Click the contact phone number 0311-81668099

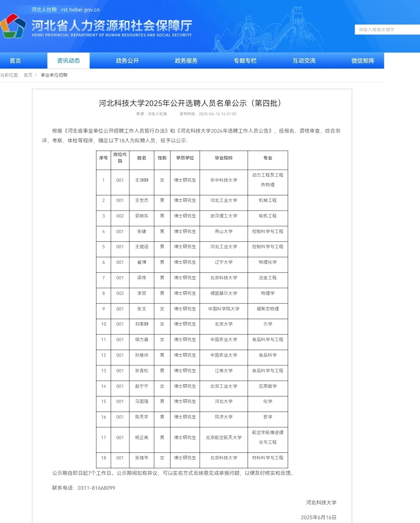tap(96, 488)
